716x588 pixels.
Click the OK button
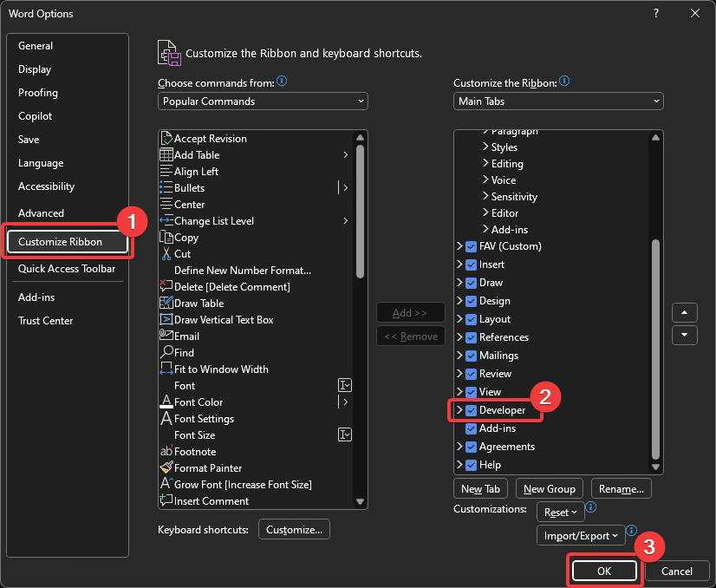604,572
